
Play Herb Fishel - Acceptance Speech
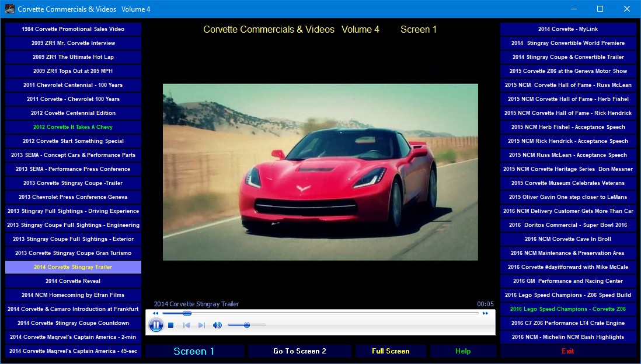(568, 127)
